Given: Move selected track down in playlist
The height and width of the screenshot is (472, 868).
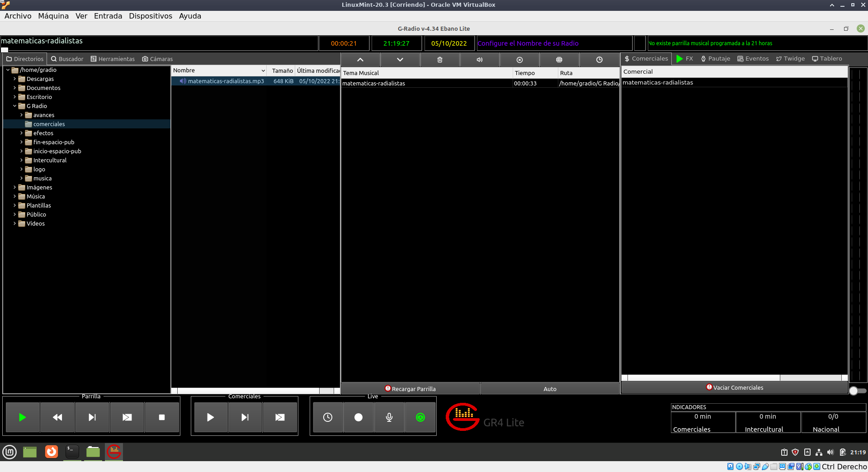Looking at the screenshot, I should click(x=400, y=60).
